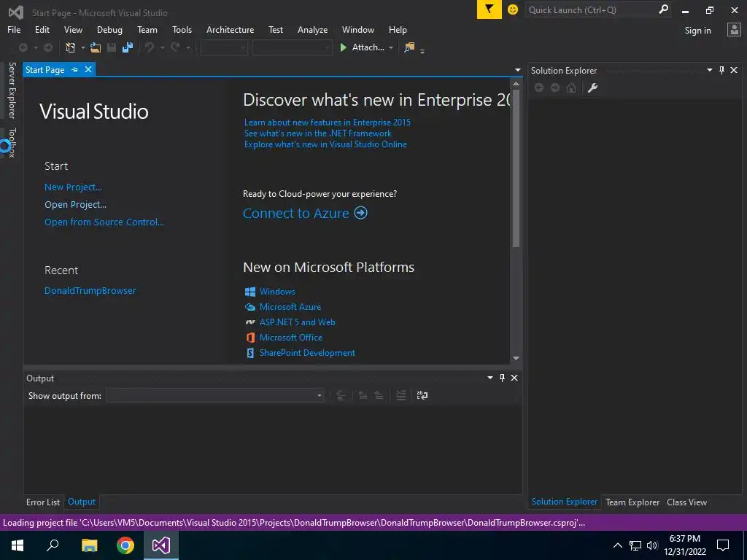Click the Save disk toolbar icon

(x=112, y=47)
